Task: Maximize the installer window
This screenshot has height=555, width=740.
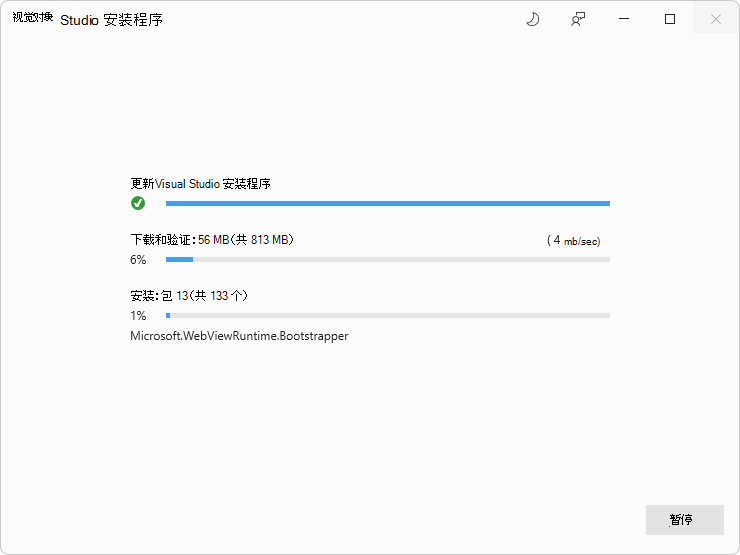Action: pos(670,19)
